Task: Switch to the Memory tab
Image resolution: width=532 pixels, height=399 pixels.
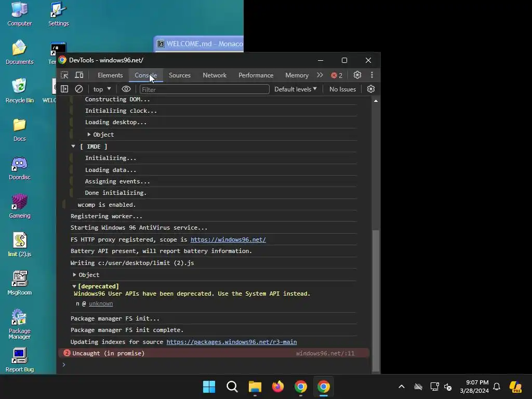Action: [297, 75]
